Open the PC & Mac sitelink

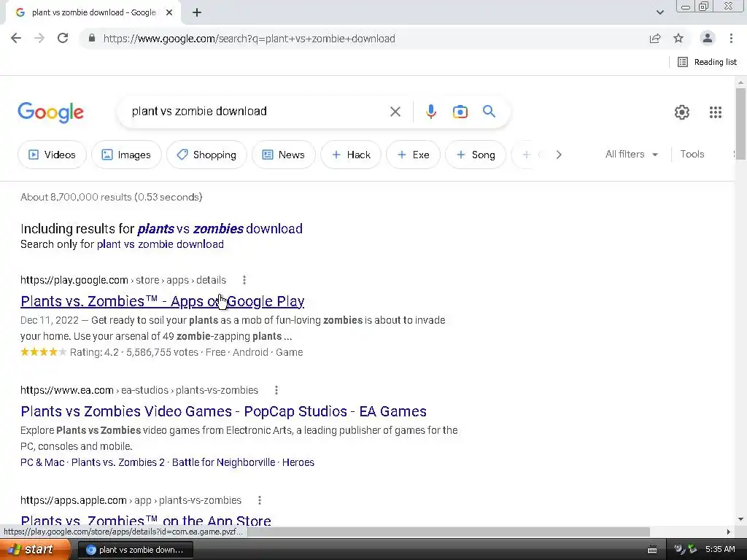[42, 462]
